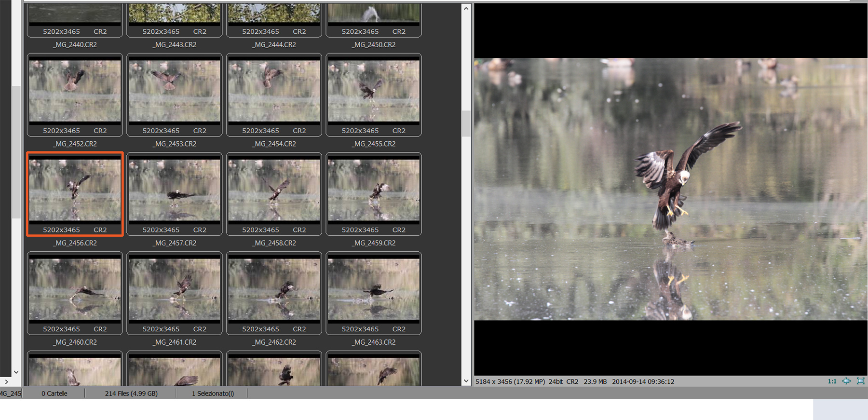The image size is (868, 420).
Task: Click the '214 Files (4.99 GB)' status entry
Action: pyautogui.click(x=131, y=393)
